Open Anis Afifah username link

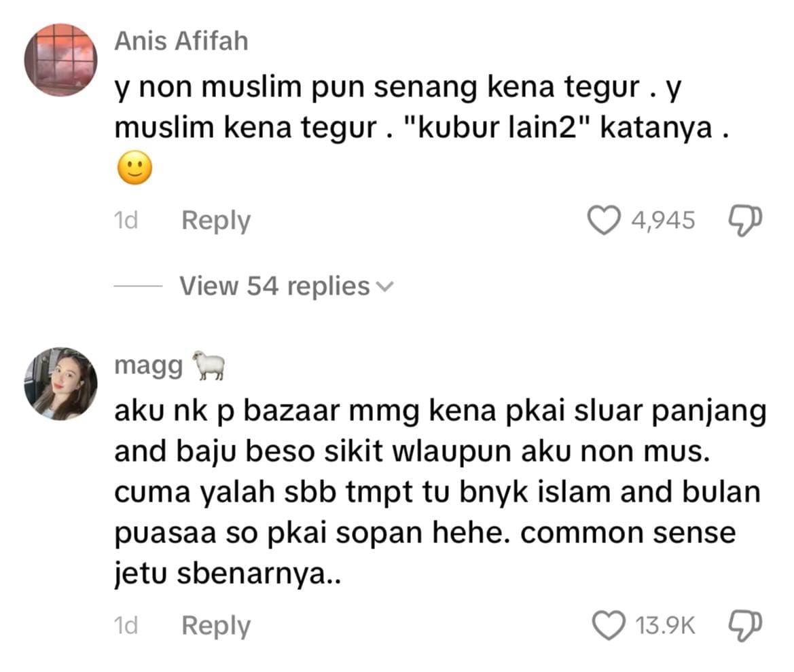pyautogui.click(x=181, y=41)
